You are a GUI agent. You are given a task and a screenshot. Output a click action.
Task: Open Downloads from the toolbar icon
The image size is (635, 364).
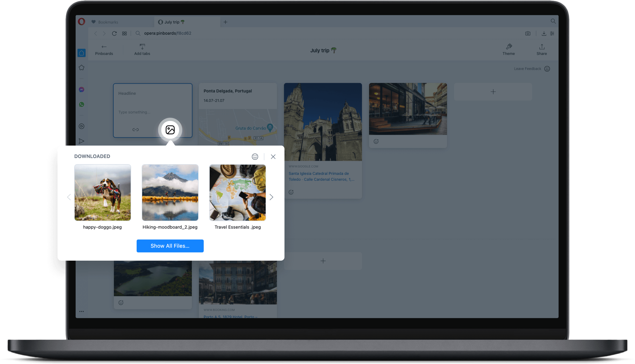click(544, 33)
